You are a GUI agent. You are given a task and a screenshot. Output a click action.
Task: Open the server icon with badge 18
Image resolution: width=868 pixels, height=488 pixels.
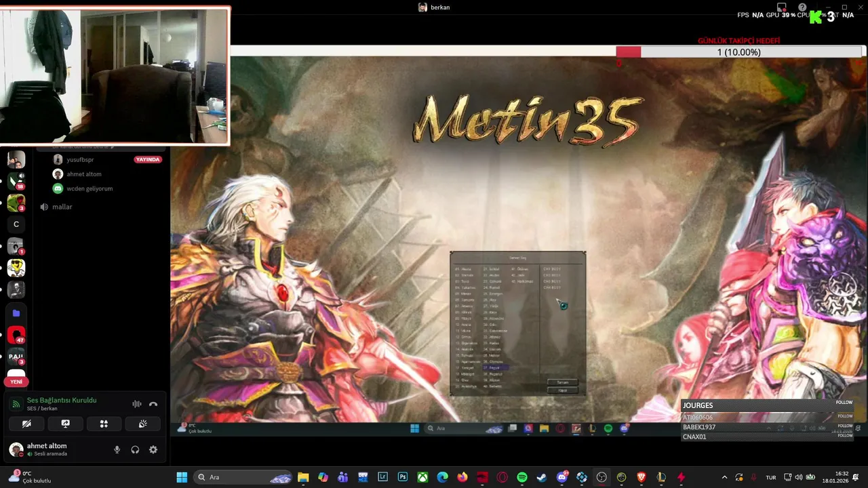[x=16, y=181]
